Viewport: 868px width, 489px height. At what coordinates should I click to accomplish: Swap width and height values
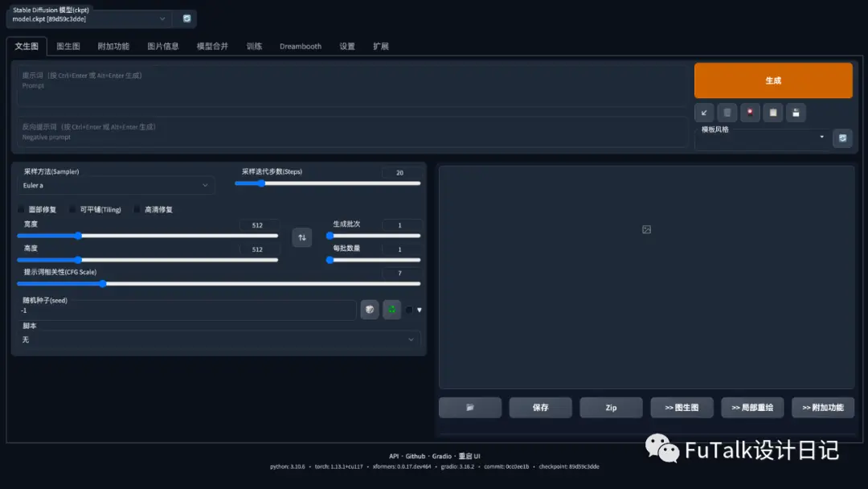click(301, 237)
